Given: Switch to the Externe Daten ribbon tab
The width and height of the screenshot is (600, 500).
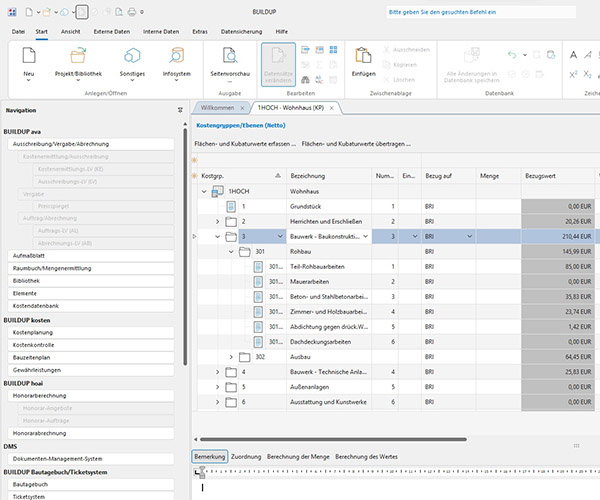Looking at the screenshot, I should [112, 32].
